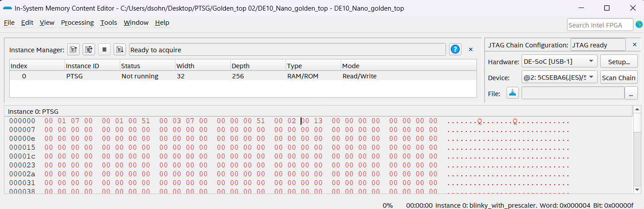Open the Device 5CSEBA6 dropdown
The image size is (644, 209).
click(x=559, y=77)
